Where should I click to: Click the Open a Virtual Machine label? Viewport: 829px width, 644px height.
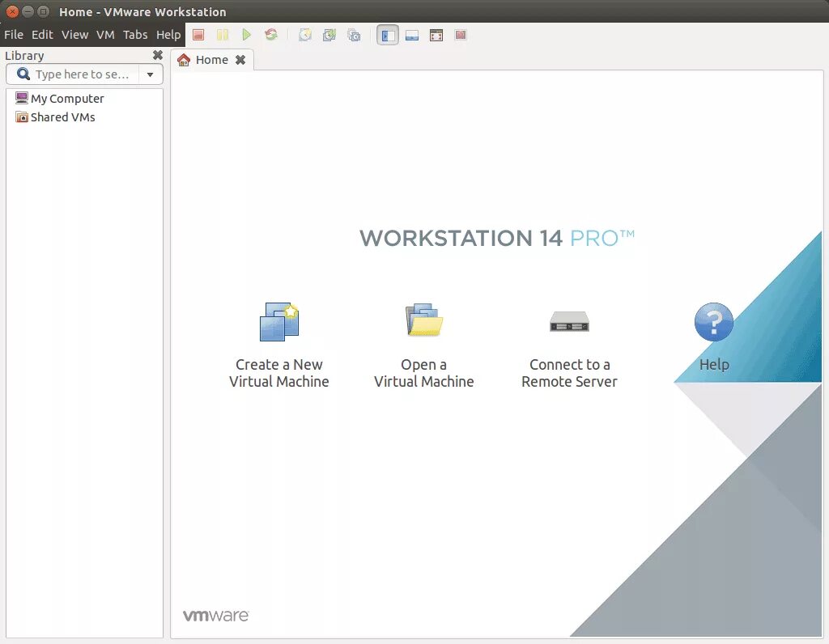424,373
